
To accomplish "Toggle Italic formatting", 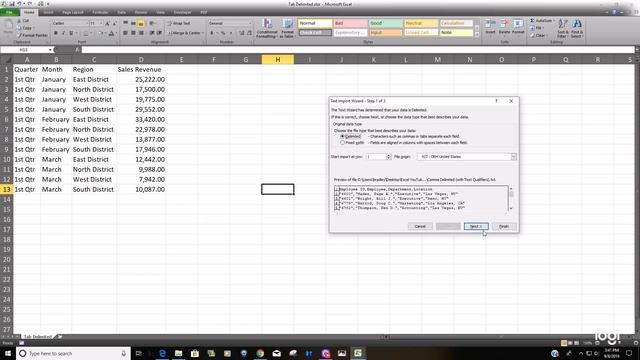I will click(x=63, y=33).
